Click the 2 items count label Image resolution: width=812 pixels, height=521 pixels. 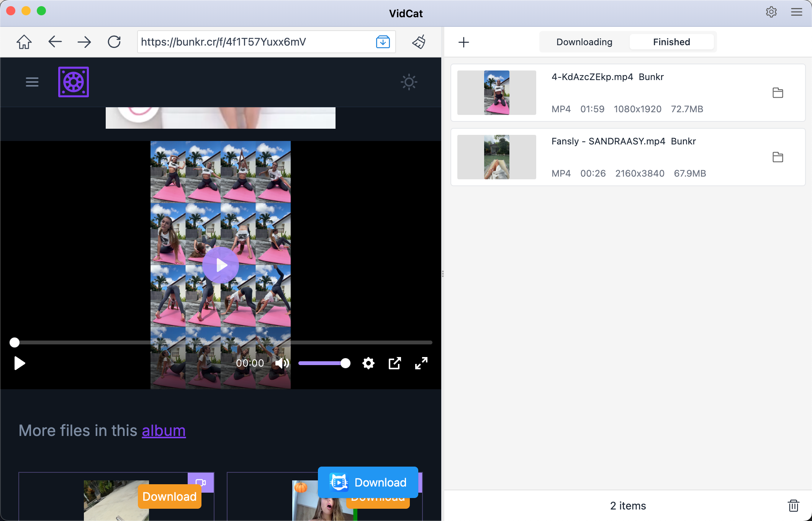628,506
